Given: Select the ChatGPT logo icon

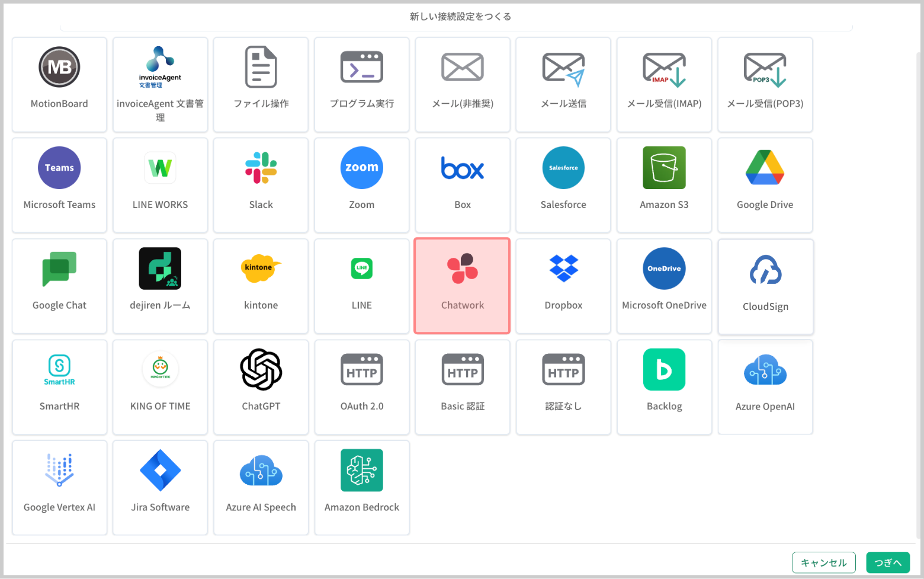Looking at the screenshot, I should pos(261,369).
